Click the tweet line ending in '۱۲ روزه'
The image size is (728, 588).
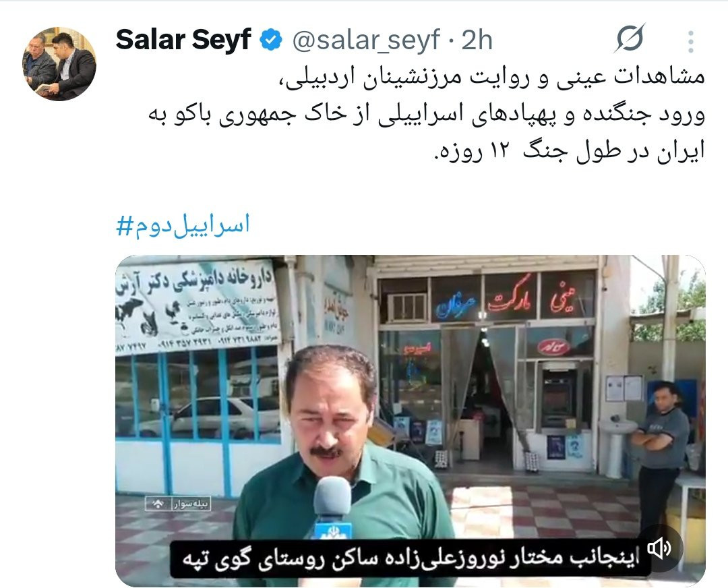click(569, 150)
